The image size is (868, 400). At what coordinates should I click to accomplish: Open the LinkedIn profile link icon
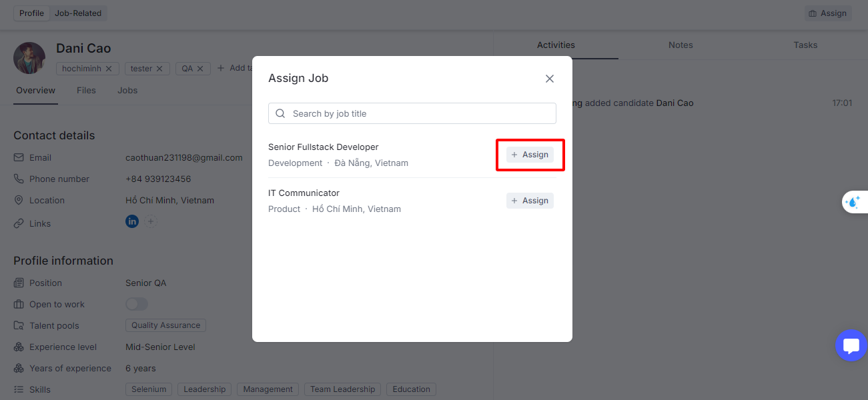(132, 221)
